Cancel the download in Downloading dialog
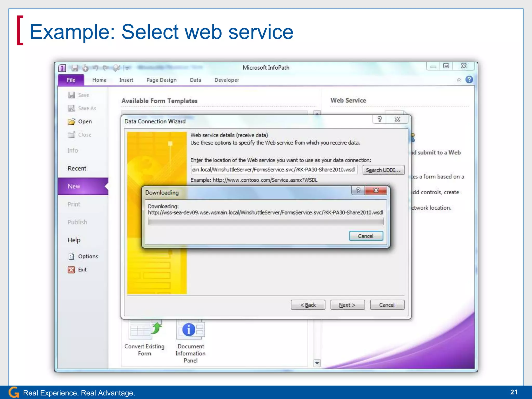532x399 pixels. tap(366, 236)
